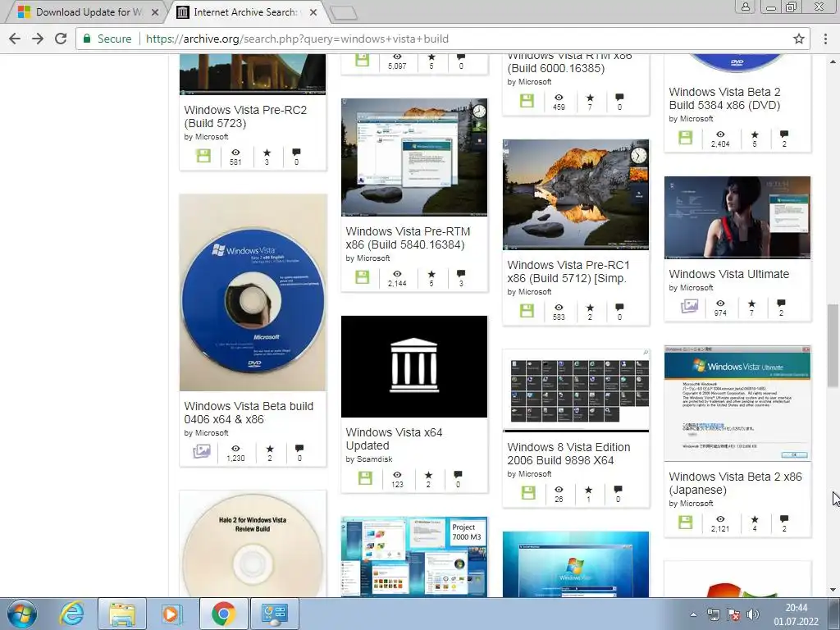Click Chrome icon in taskbar
Image resolution: width=840 pixels, height=630 pixels.
(x=223, y=614)
